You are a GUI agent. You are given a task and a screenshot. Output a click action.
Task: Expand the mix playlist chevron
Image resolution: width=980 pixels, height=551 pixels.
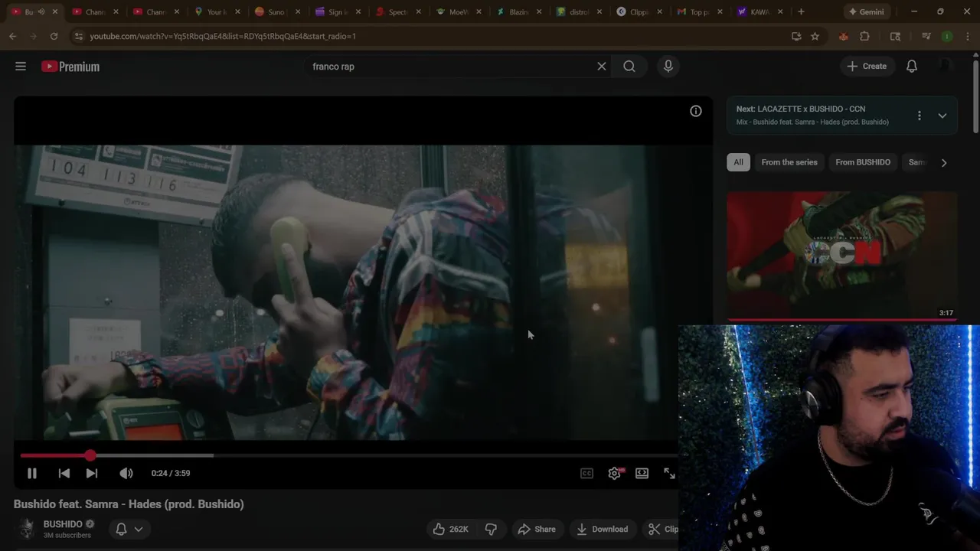point(942,116)
